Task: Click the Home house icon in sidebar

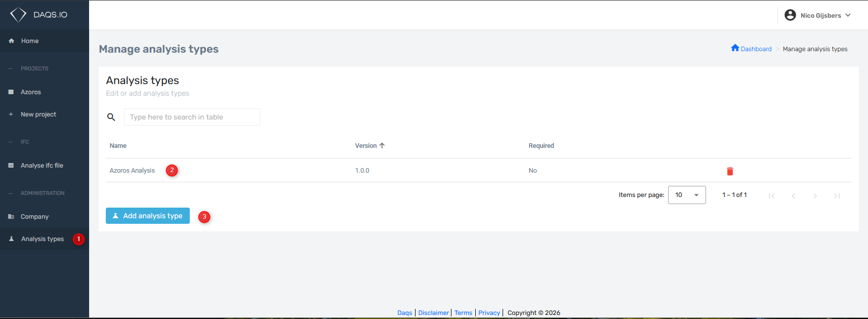Action: coord(11,41)
